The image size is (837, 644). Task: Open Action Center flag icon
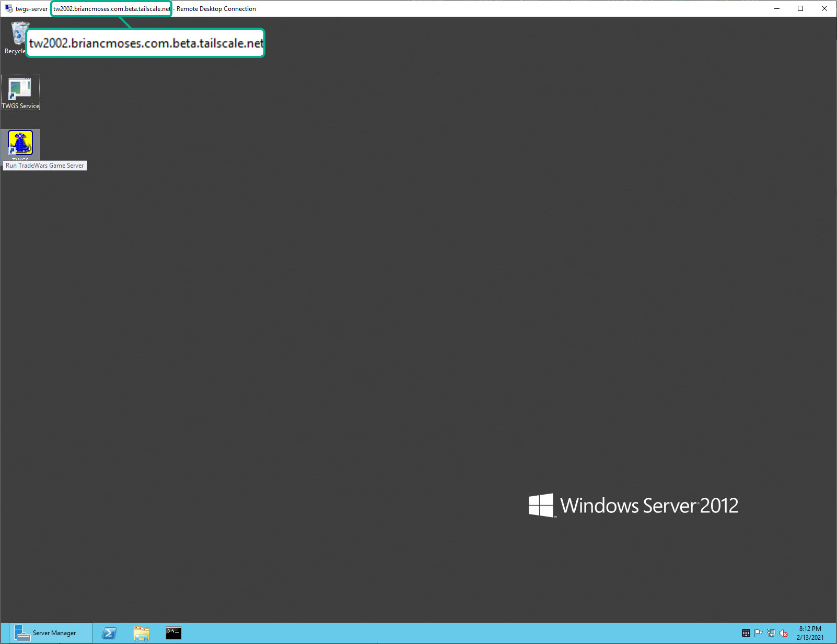(759, 633)
